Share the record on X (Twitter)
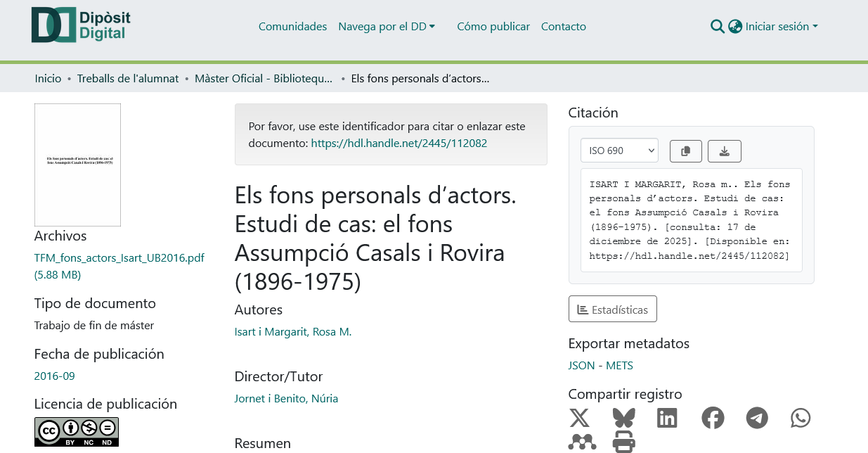The width and height of the screenshot is (868, 453). pyautogui.click(x=579, y=418)
